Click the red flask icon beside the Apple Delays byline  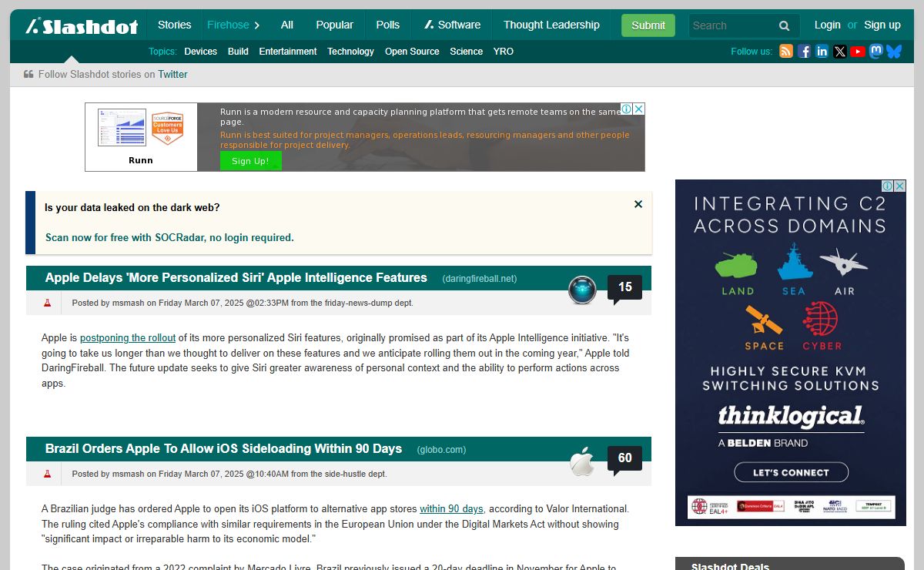[47, 303]
